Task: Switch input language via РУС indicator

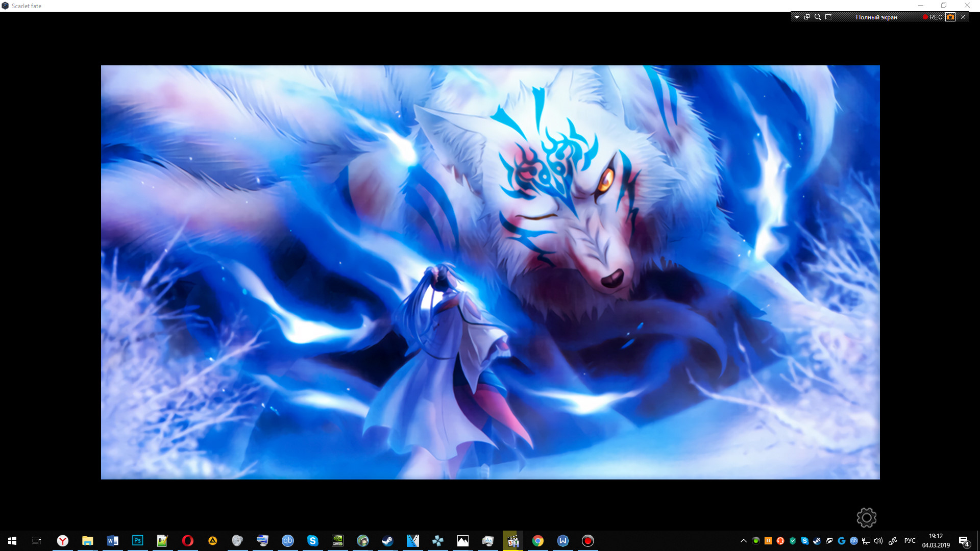Action: (910, 541)
